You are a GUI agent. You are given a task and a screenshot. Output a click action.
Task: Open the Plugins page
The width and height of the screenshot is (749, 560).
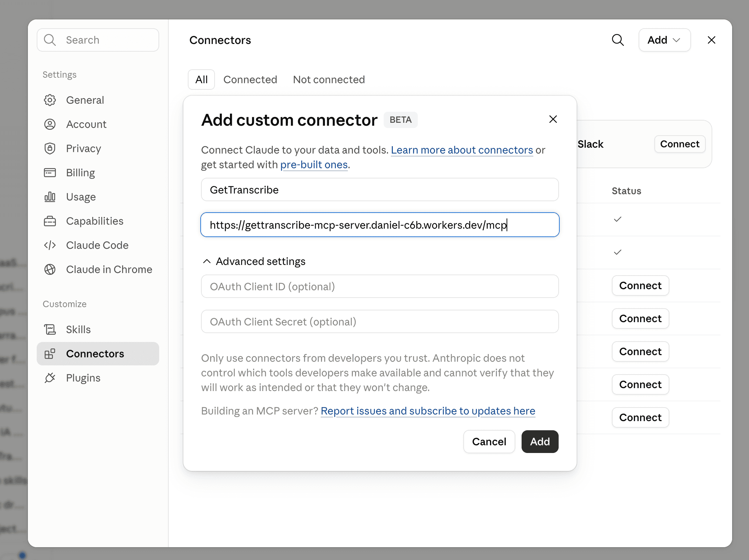pos(98,378)
